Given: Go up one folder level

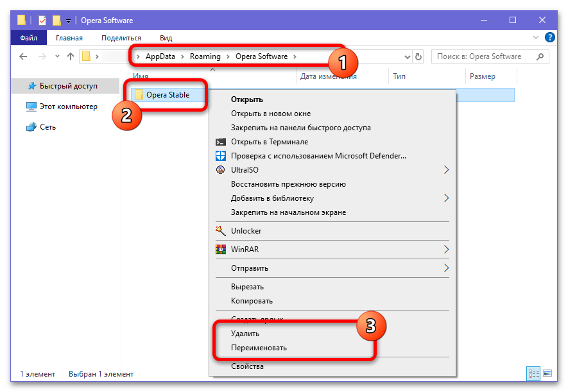Looking at the screenshot, I should coord(70,56).
